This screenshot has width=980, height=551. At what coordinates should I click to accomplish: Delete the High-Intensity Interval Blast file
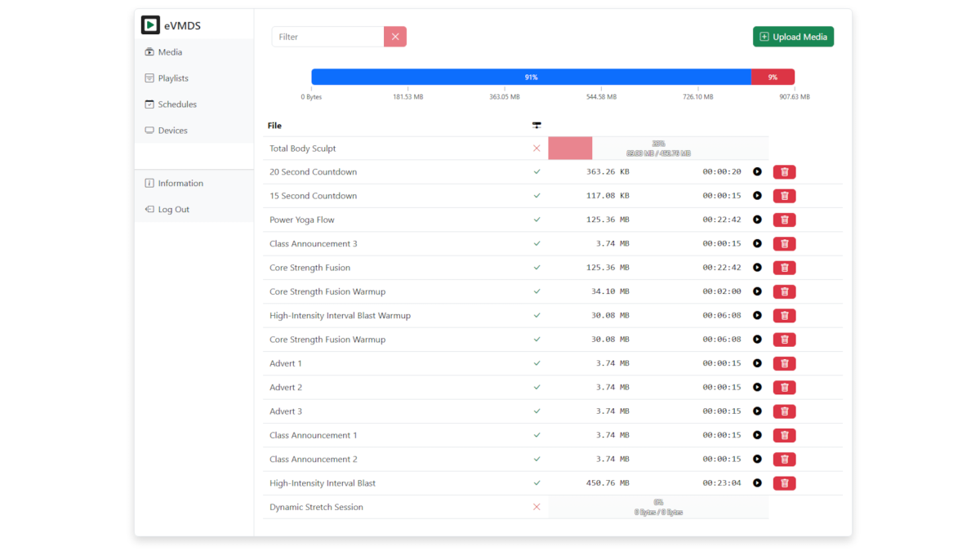pos(784,483)
